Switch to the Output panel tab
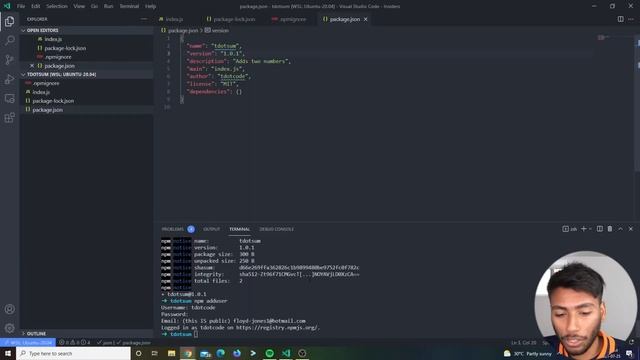Viewport: 640px width, 360px height. (211, 229)
